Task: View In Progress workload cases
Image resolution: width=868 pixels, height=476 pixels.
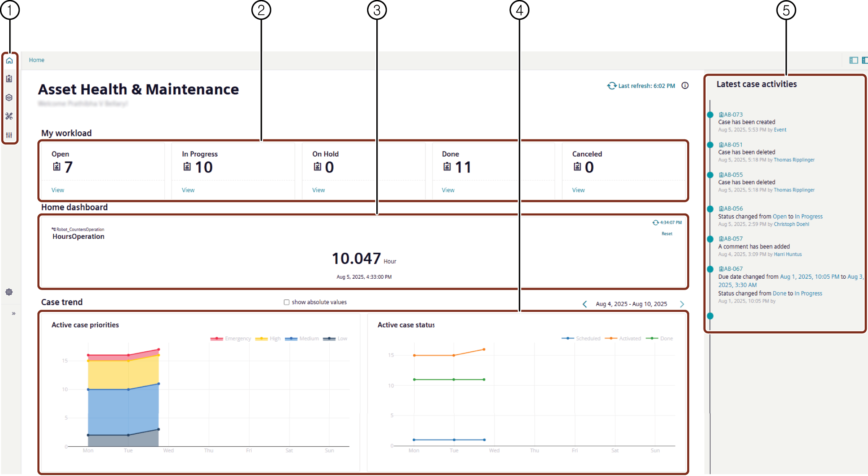Action: (x=188, y=190)
